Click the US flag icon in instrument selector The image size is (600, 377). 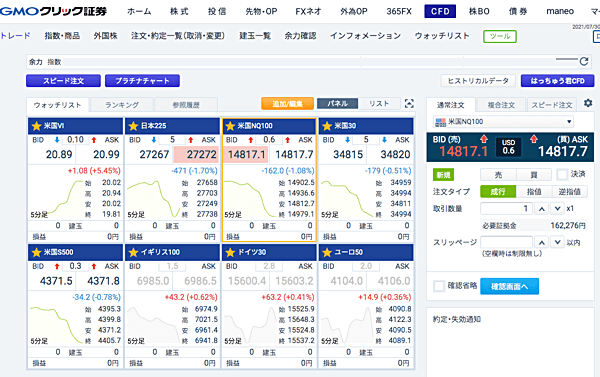[x=440, y=122]
